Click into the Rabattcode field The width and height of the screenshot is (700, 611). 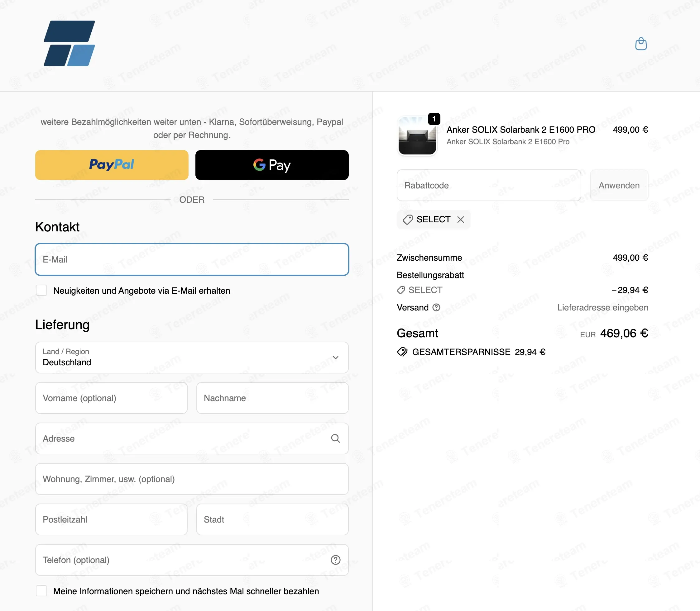489,186
